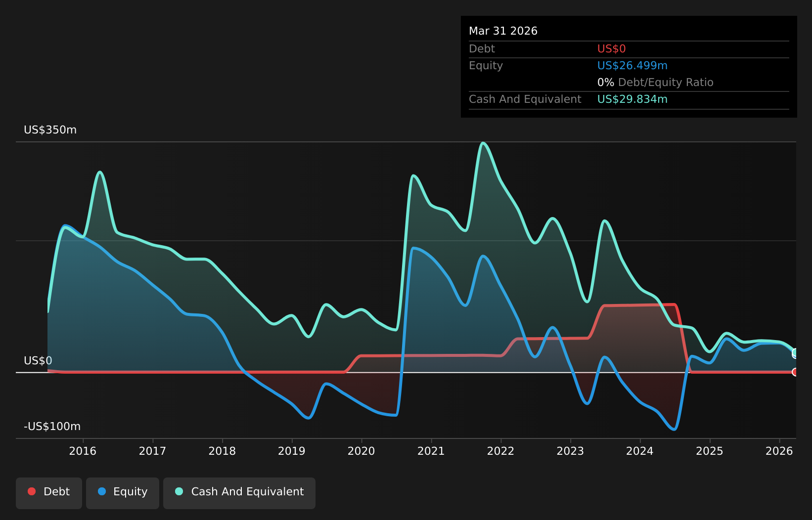The image size is (812, 520).
Task: Click the 2021 x-axis label
Action: [x=431, y=451]
